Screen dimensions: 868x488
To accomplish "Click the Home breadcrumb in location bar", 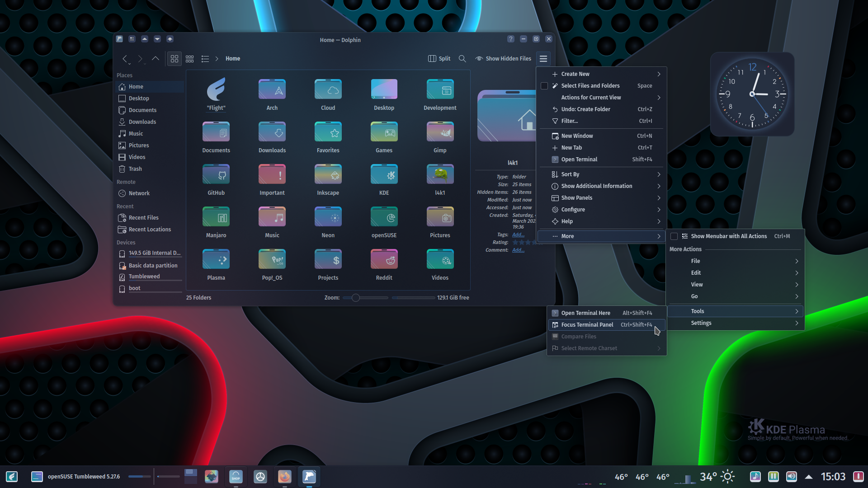I will [233, 59].
